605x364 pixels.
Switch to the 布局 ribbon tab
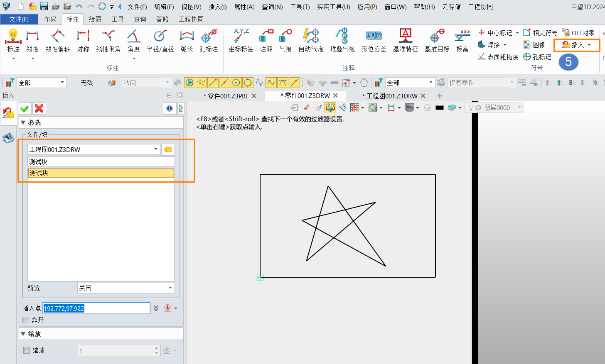tap(50, 19)
